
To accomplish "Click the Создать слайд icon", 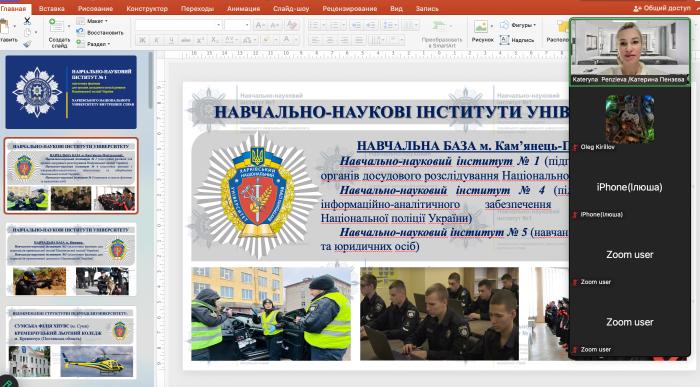I will (x=56, y=26).
